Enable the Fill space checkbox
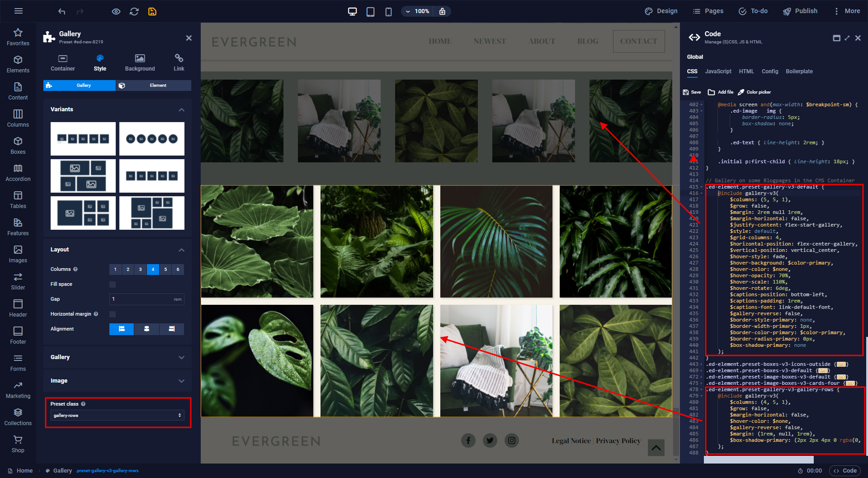Screen dimensions: 868x478 pyautogui.click(x=113, y=284)
